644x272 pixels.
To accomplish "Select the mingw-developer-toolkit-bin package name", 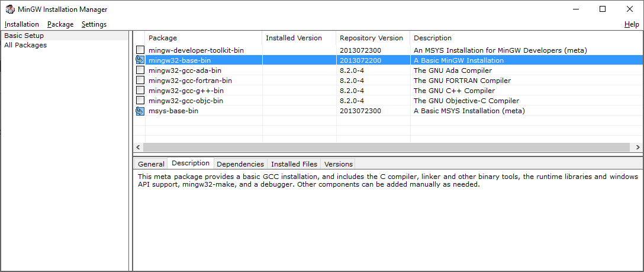I will (197, 50).
